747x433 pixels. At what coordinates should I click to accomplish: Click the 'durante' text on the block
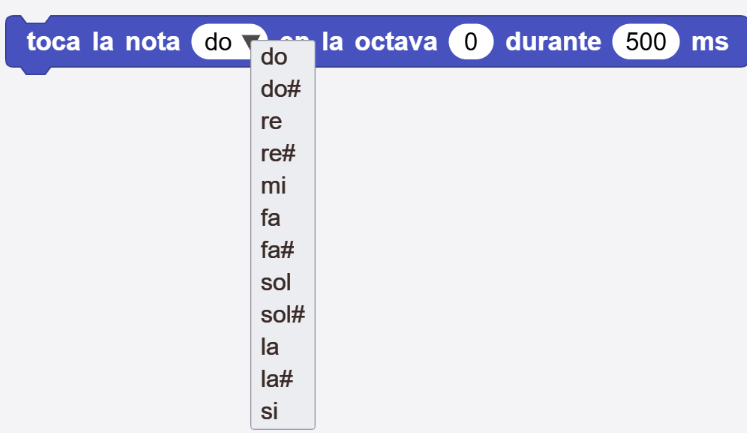point(553,42)
